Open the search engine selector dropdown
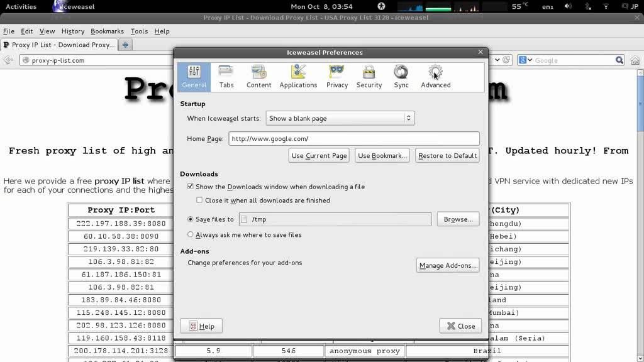Screen dimensions: 644x362 (526, 60)
